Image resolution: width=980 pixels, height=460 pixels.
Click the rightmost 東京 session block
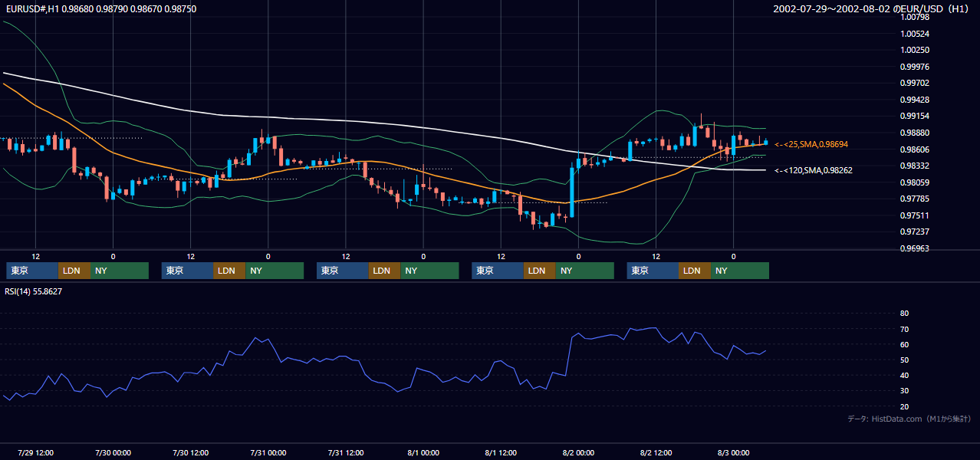(x=653, y=271)
